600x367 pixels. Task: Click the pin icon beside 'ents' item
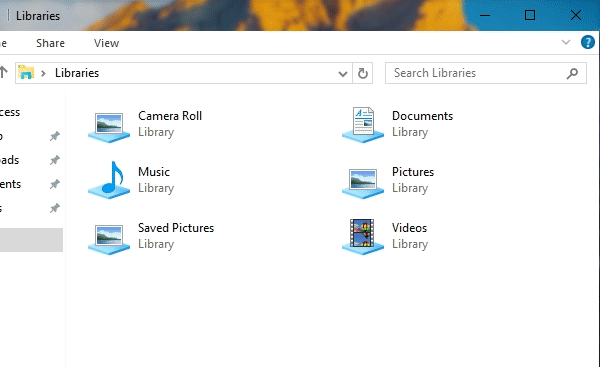click(55, 184)
